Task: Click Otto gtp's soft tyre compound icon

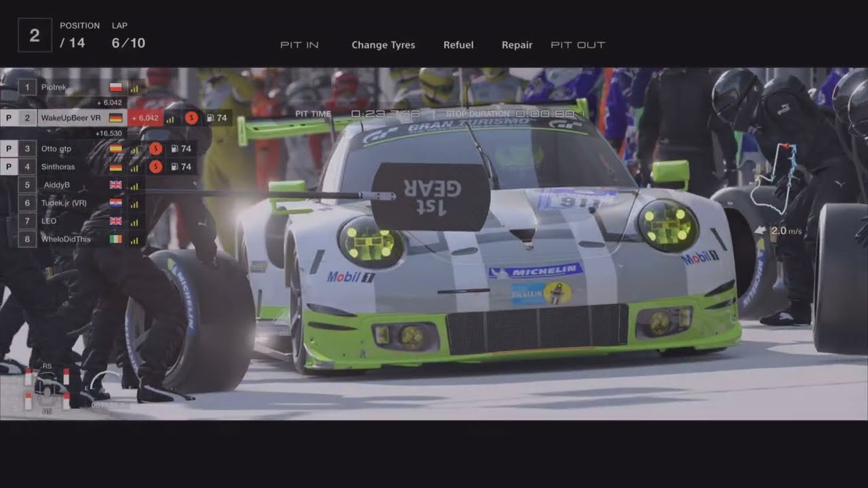Action: coord(155,148)
